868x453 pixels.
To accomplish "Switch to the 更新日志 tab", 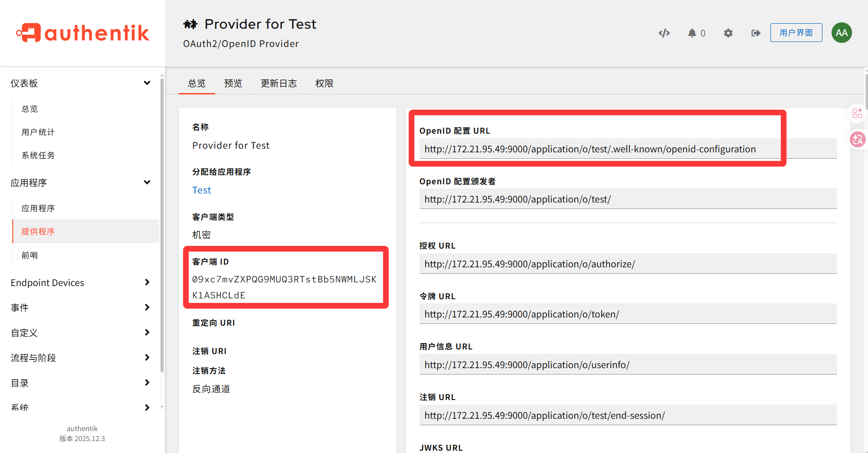I will (x=279, y=83).
